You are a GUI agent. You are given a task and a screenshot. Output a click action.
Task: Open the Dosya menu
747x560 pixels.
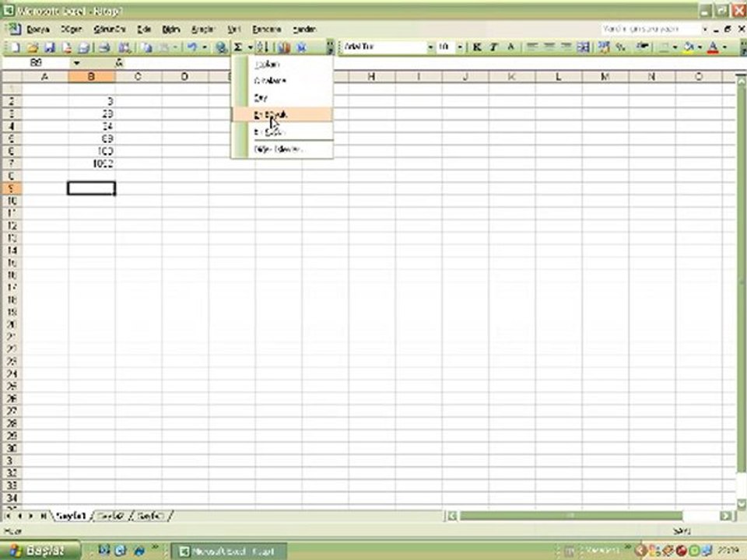[38, 30]
